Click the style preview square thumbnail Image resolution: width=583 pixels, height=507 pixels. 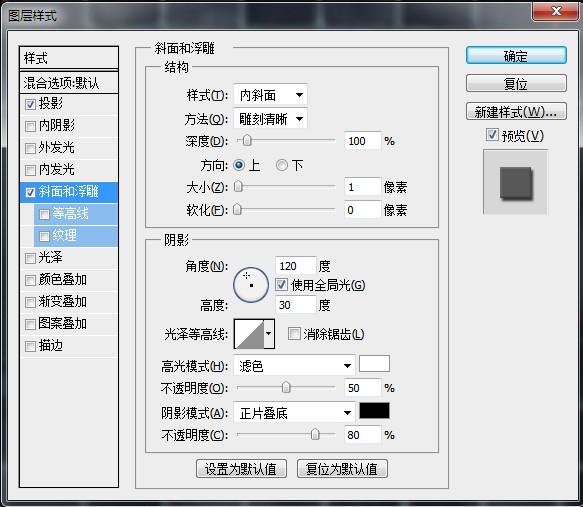click(516, 183)
